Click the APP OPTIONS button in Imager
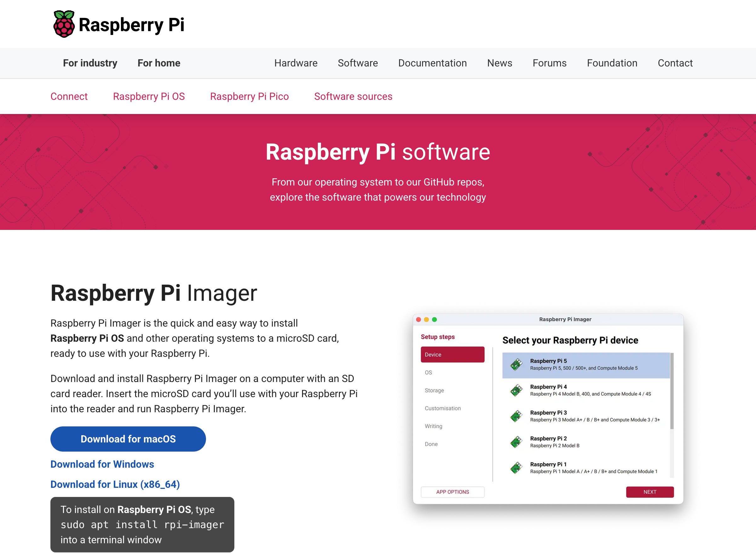The width and height of the screenshot is (756, 553). click(453, 492)
